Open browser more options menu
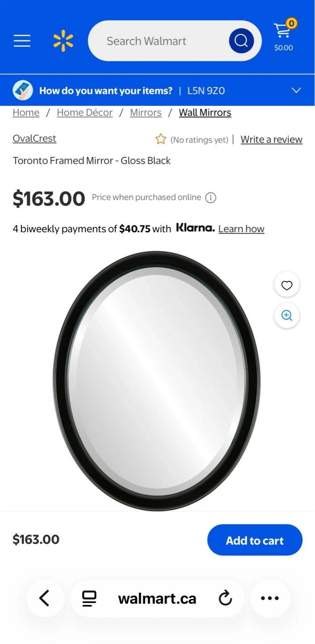The height and width of the screenshot is (644, 315). [270, 598]
